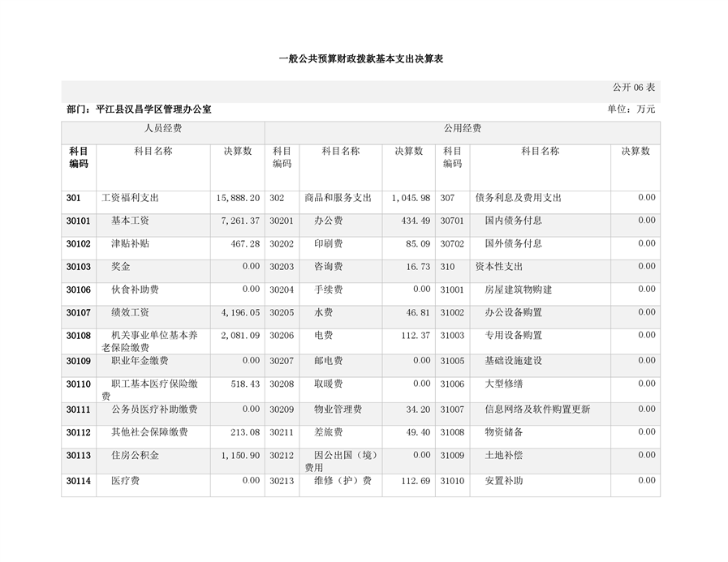The height and width of the screenshot is (562, 728).
Task: Click the value 15,888.20
Action: tap(238, 198)
